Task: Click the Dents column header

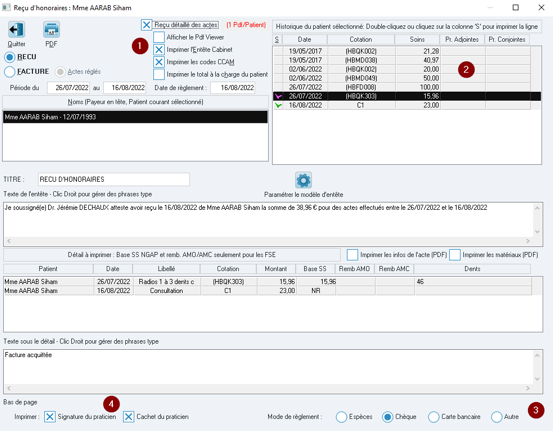Action: 472,269
